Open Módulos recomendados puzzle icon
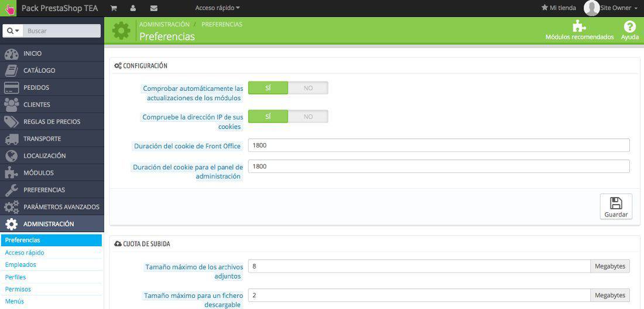The image size is (644, 309). coord(579,26)
